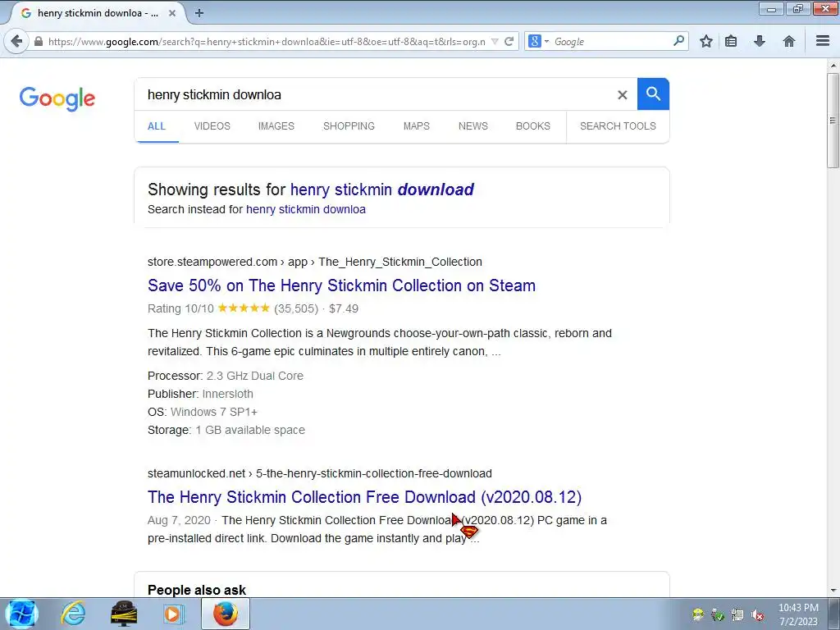Screen dimensions: 840x630
Task: Click the second green tray icon
Action: (x=717, y=614)
